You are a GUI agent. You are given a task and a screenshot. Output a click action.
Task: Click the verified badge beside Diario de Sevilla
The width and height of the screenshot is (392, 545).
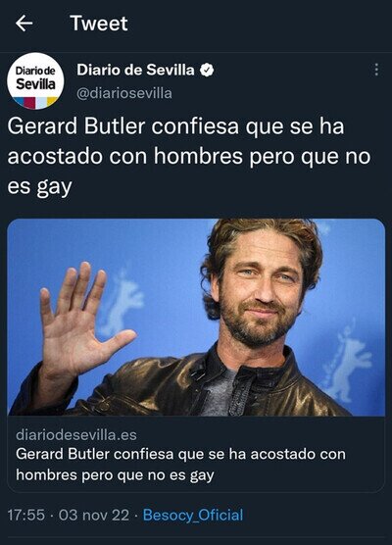coord(207,71)
